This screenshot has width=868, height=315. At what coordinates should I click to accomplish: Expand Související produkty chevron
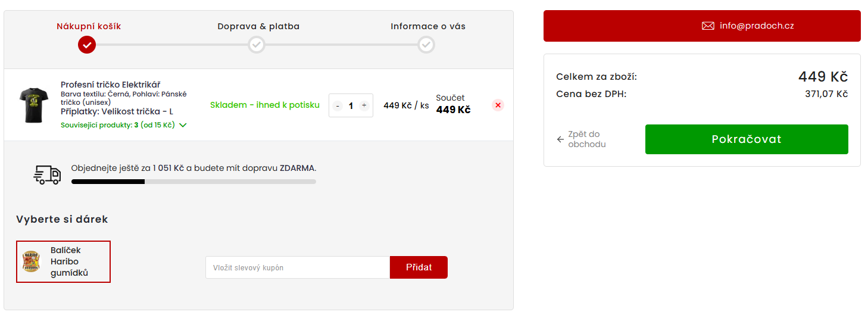(x=183, y=126)
